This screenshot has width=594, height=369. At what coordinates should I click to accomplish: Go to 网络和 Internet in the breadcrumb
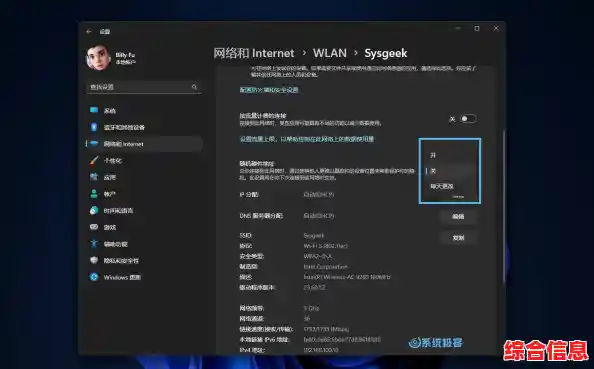click(x=254, y=53)
